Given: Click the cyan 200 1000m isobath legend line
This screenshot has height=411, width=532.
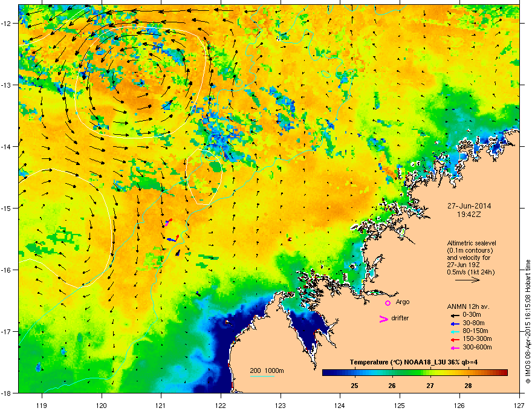Looking at the screenshot, I should coord(262,376).
